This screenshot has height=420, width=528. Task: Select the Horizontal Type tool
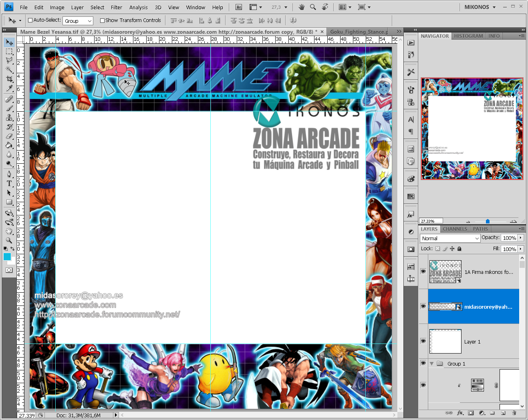tap(9, 183)
